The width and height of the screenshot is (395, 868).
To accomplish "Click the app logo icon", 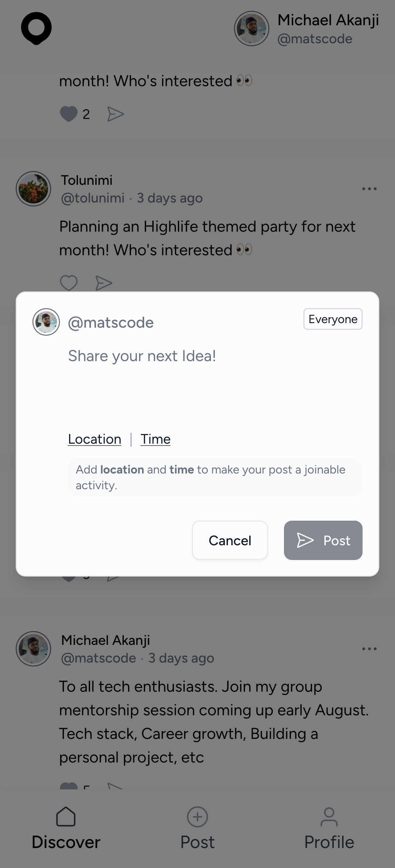I will pyautogui.click(x=36, y=28).
